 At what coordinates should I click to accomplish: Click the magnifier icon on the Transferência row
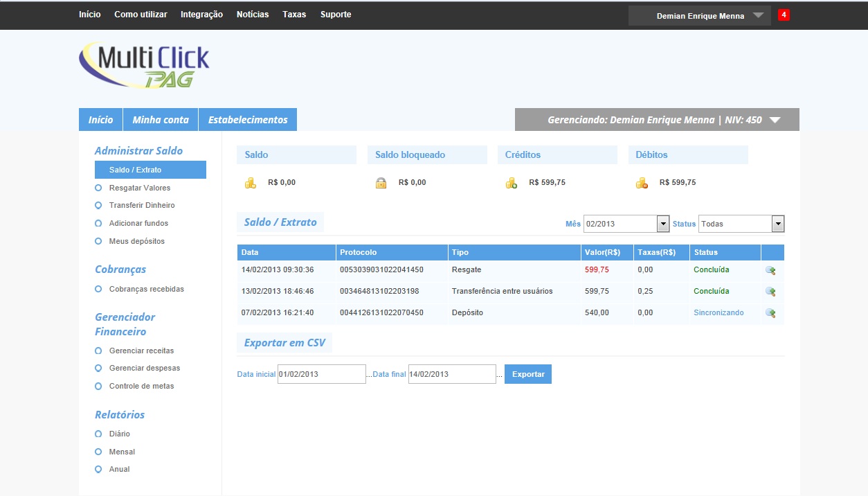tap(770, 291)
